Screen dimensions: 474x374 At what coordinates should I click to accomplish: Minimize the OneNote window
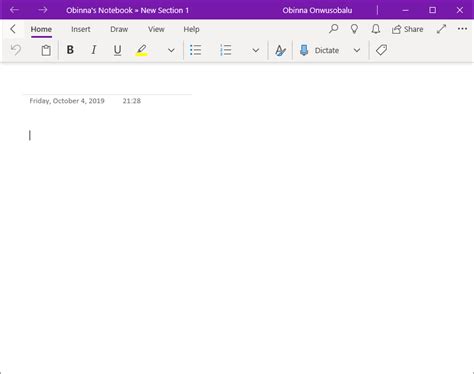(x=405, y=10)
